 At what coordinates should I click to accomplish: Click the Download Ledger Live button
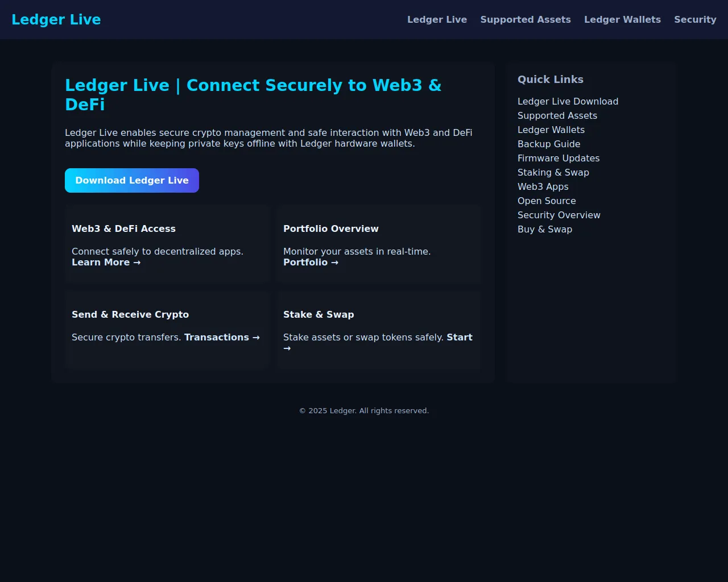[x=132, y=180]
